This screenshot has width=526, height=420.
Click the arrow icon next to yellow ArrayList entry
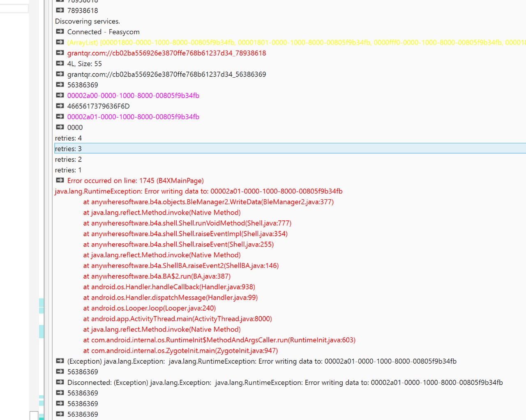point(60,42)
